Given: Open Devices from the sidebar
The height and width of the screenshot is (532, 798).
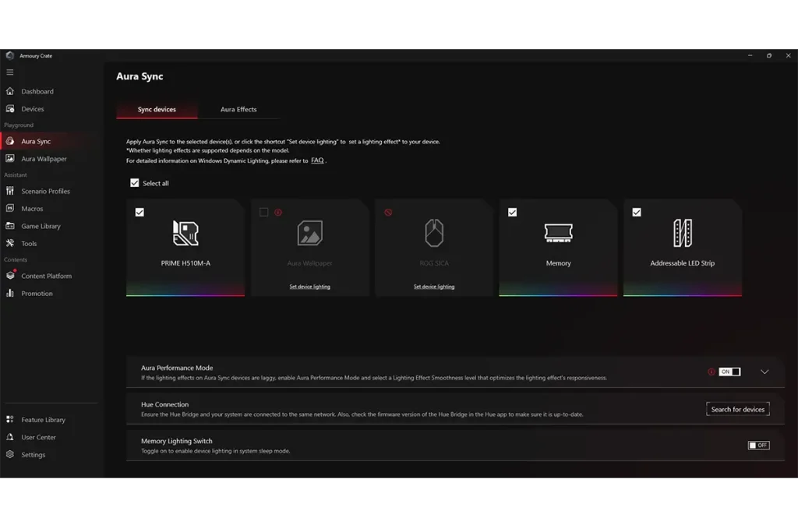Looking at the screenshot, I should [52, 109].
